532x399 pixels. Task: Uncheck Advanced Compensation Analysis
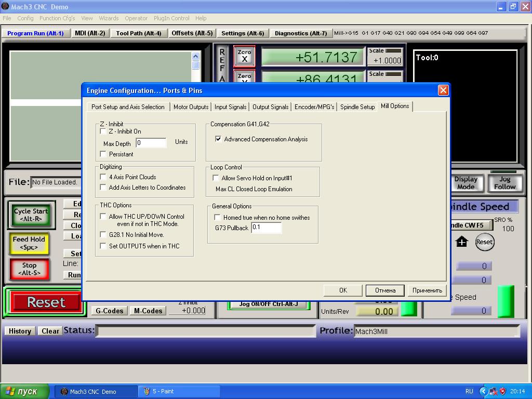point(218,139)
